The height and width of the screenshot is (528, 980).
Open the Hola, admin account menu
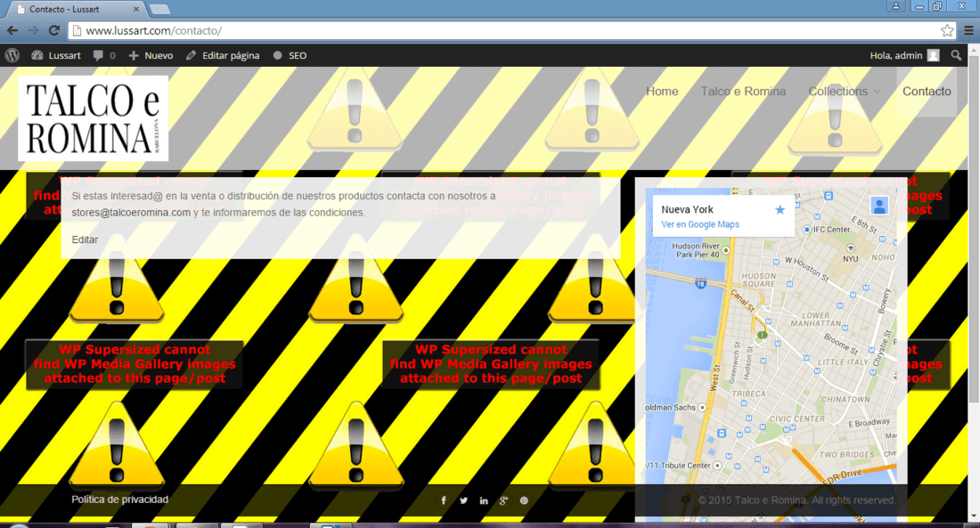point(904,55)
